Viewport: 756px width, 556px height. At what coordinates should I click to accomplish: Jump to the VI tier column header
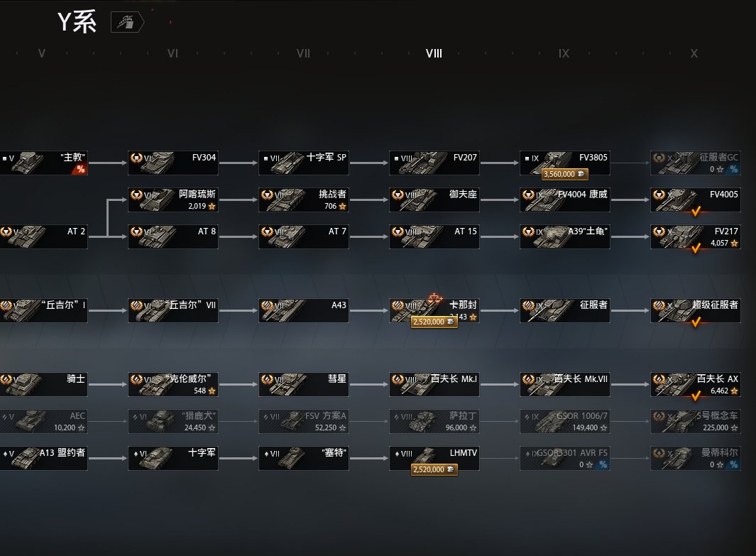tap(172, 53)
